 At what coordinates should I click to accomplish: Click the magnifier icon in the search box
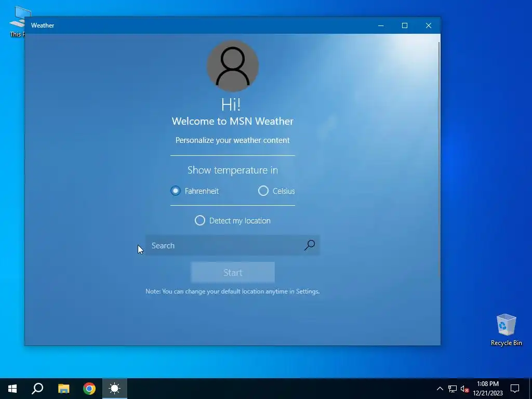[x=310, y=245]
